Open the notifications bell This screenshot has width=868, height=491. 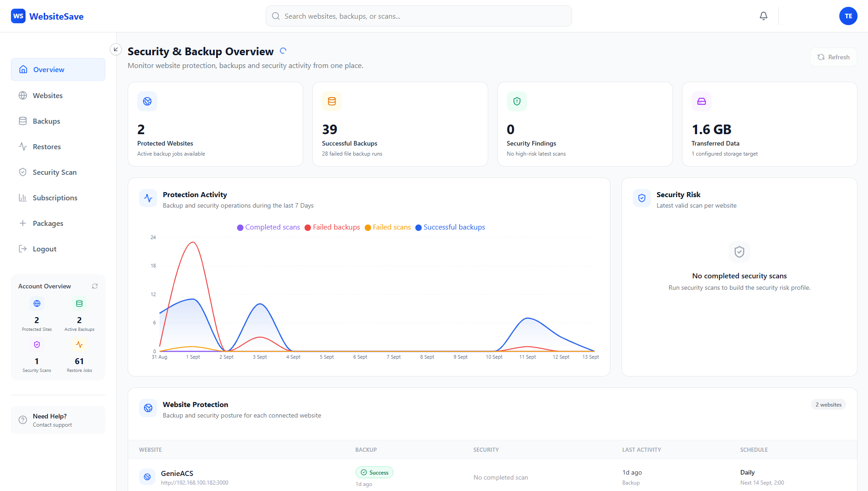(763, 16)
